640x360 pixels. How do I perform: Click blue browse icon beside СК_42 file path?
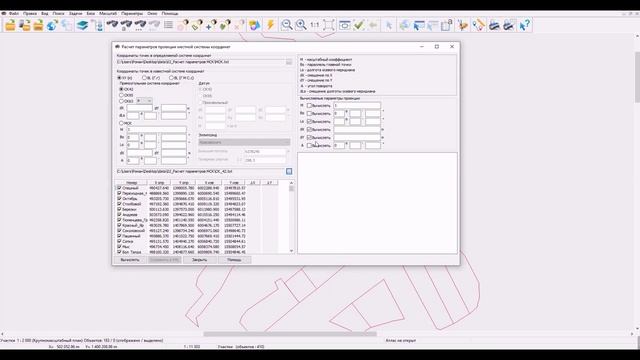point(289,171)
